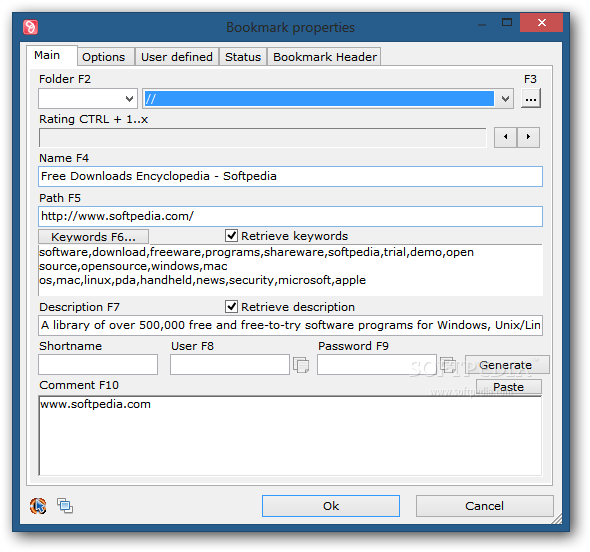
Task: Click into the Path F5 URL field
Action: [290, 216]
